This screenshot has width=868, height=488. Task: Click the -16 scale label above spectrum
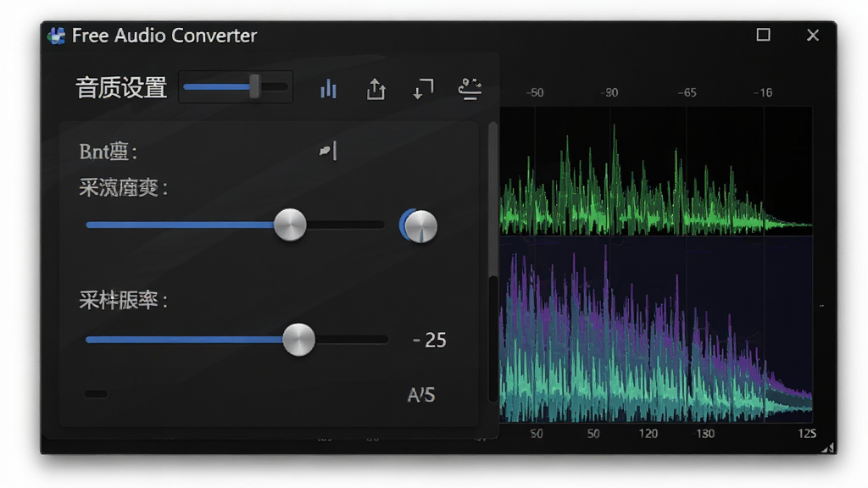click(x=763, y=92)
